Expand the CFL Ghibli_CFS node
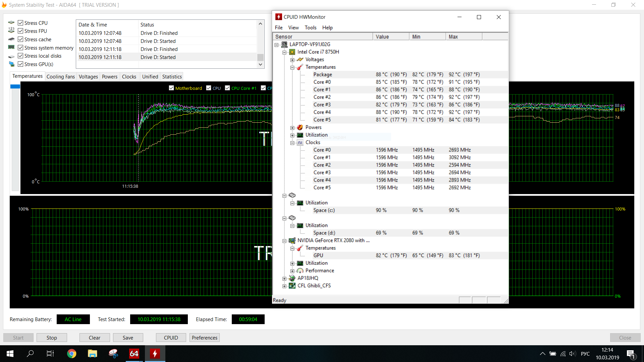The image size is (644, 362). click(x=284, y=286)
